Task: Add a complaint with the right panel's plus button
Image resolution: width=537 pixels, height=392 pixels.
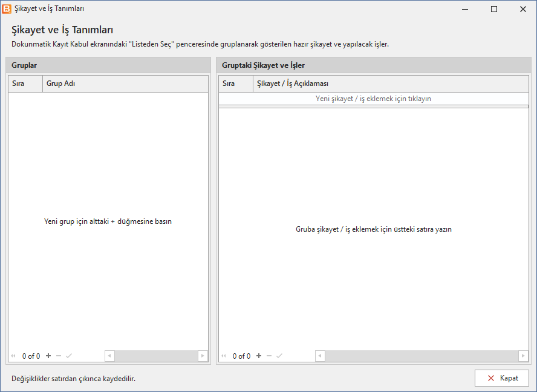Action: 259,356
